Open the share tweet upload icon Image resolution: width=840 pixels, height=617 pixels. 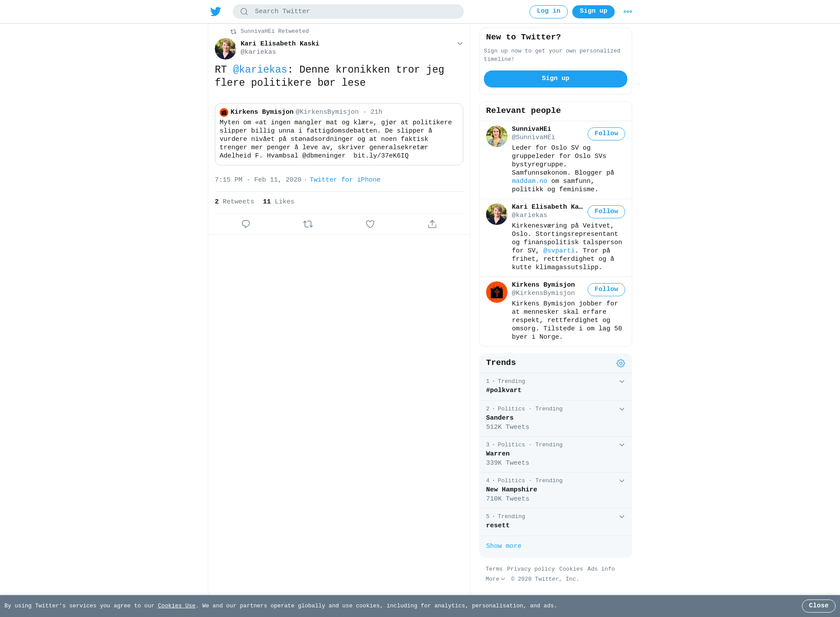pyautogui.click(x=432, y=224)
